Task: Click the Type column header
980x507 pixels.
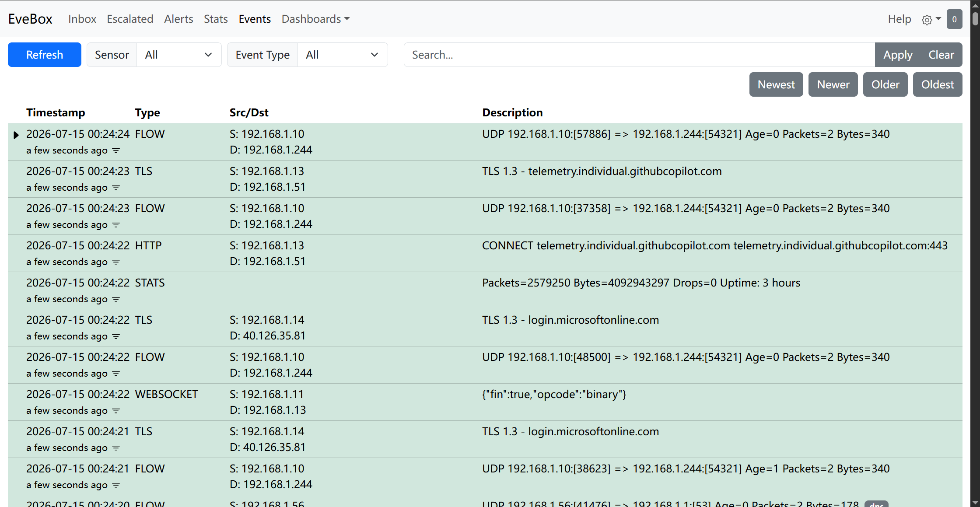Action: [147, 112]
